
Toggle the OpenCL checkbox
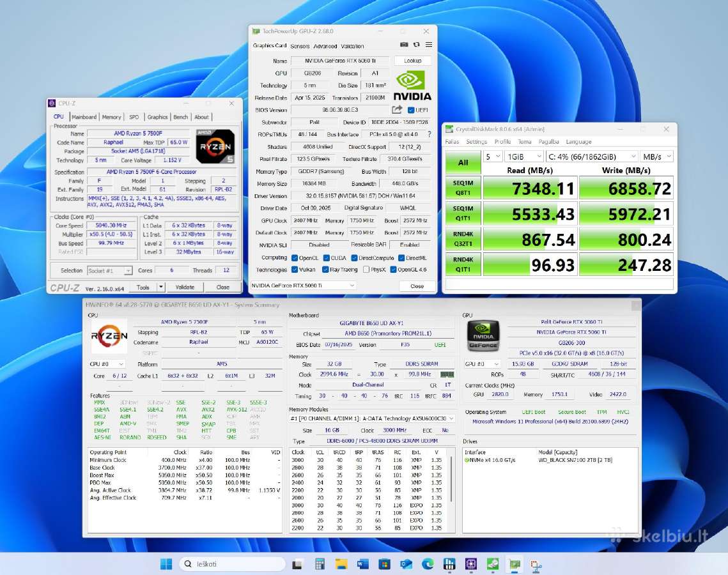[295, 258]
